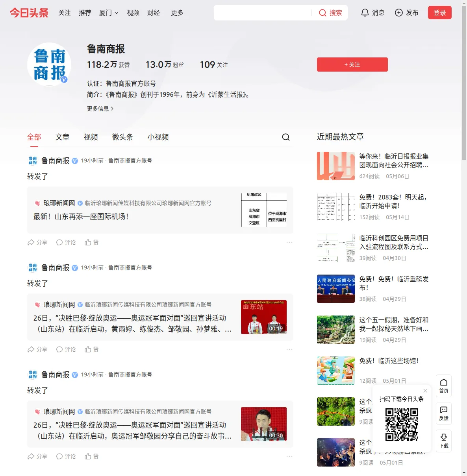Screen dimensions: 467x476
Task: Expand 更多信息 profile details
Action: [100, 109]
